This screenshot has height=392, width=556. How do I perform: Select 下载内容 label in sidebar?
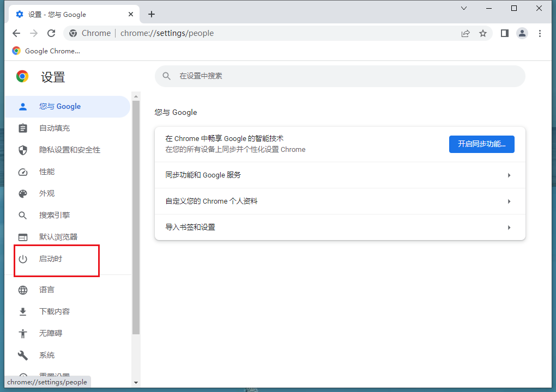[x=55, y=311]
